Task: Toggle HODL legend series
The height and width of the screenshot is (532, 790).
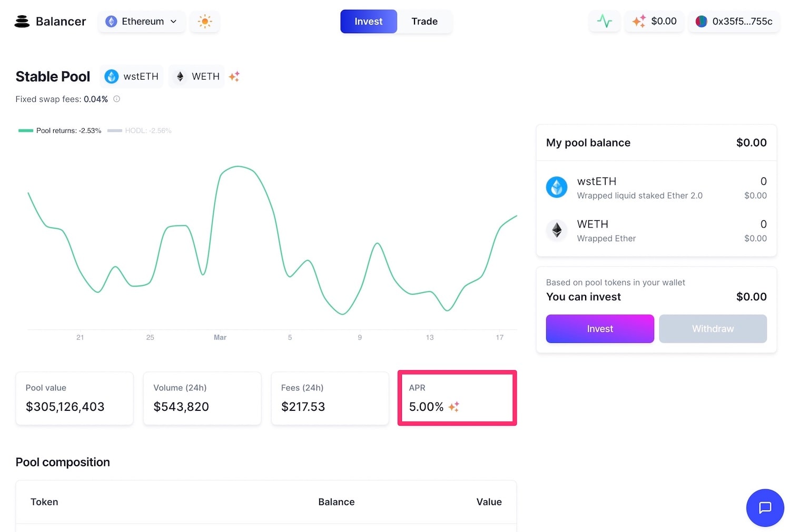Action: click(x=140, y=131)
